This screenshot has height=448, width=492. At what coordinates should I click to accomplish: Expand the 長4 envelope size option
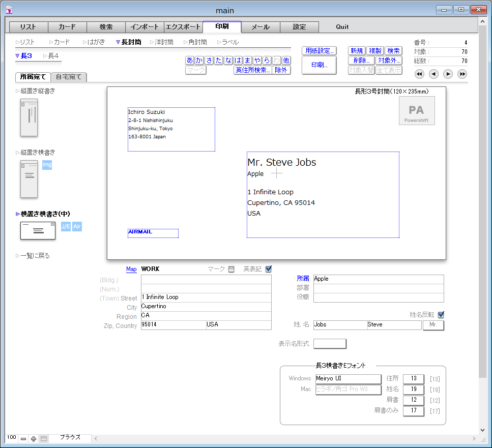pos(51,56)
